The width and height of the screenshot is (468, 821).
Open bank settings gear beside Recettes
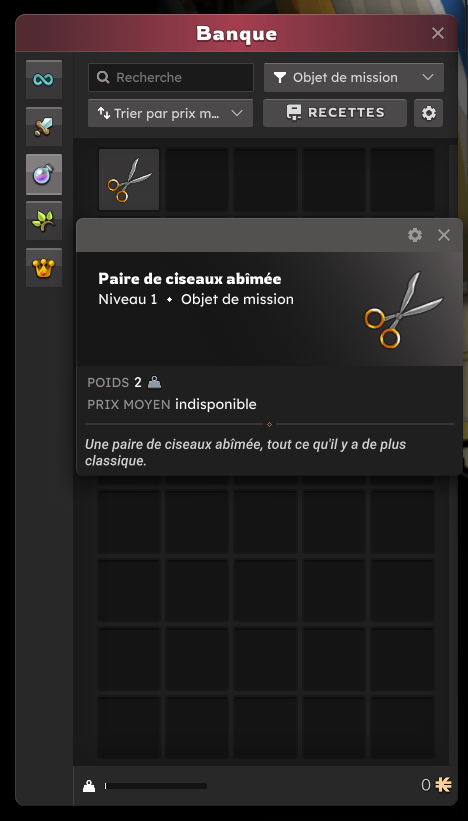429,113
